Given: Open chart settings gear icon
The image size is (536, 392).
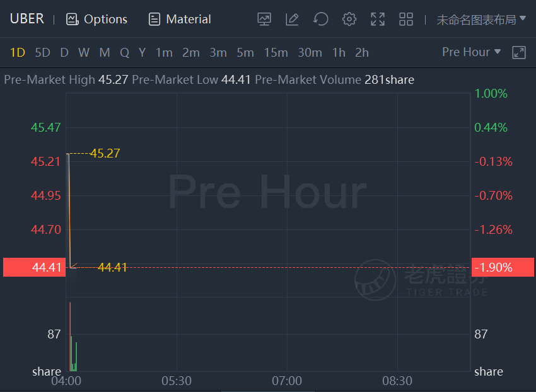Looking at the screenshot, I should [x=349, y=19].
